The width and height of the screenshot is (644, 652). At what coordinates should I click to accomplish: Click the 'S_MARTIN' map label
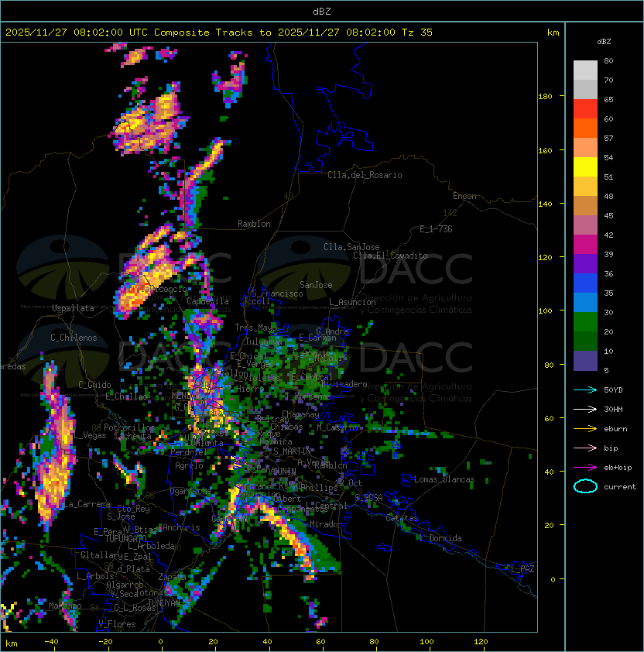[293, 451]
